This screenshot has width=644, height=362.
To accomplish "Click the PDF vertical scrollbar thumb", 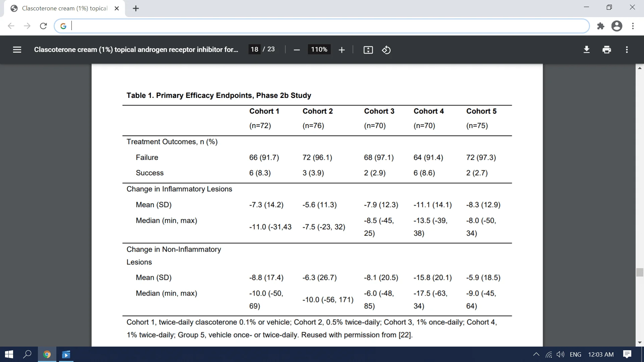I will point(640,272).
